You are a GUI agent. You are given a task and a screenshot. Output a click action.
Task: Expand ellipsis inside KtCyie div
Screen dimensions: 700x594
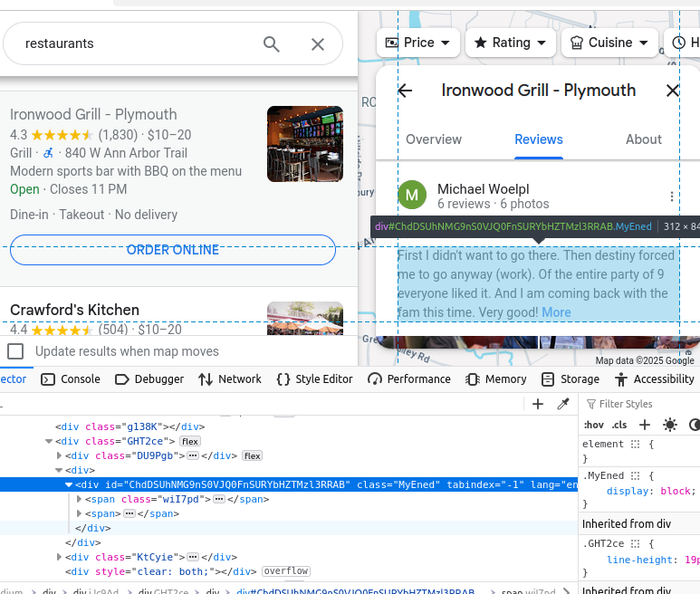[193, 557]
